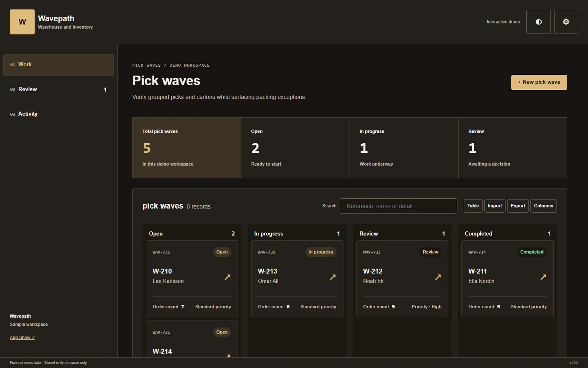Click the W-214 card title
Viewport: 588px width, 368px height.
162,351
